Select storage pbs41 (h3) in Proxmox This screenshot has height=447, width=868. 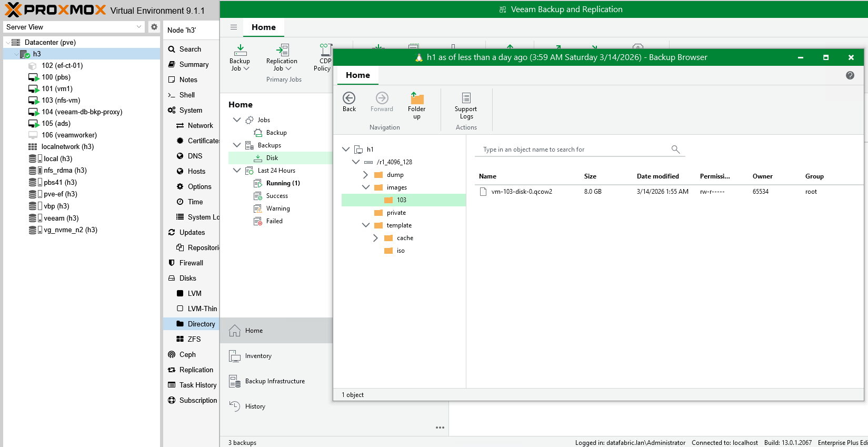pos(59,182)
